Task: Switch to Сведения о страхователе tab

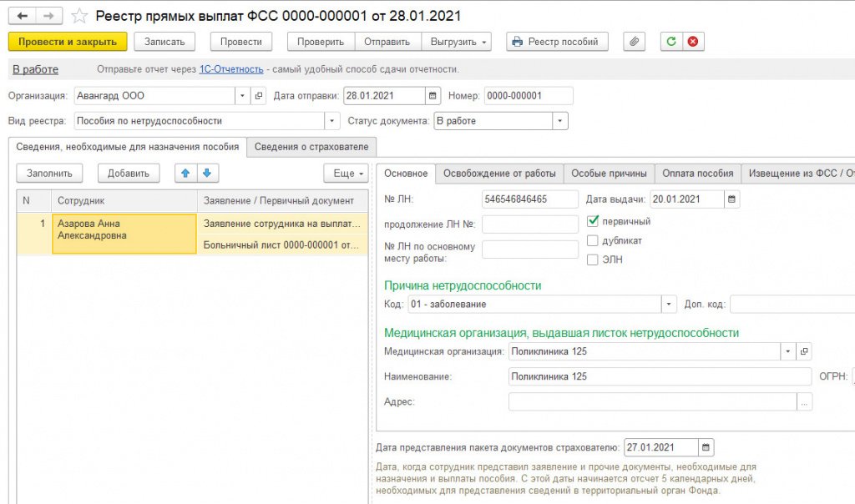Action: pyautogui.click(x=311, y=147)
